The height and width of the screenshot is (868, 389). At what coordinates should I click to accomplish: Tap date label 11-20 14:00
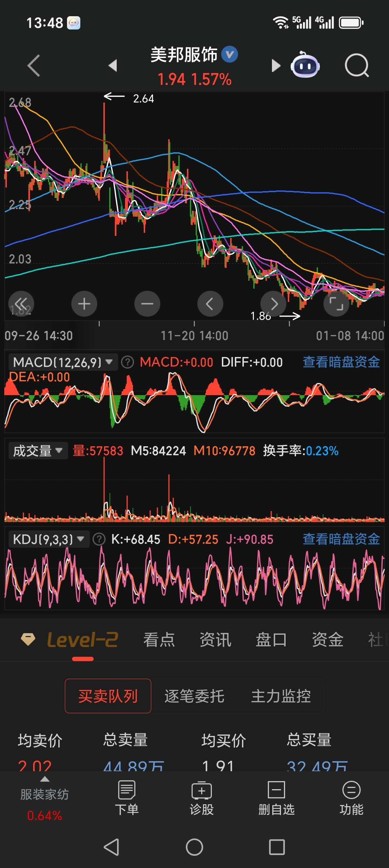click(194, 336)
